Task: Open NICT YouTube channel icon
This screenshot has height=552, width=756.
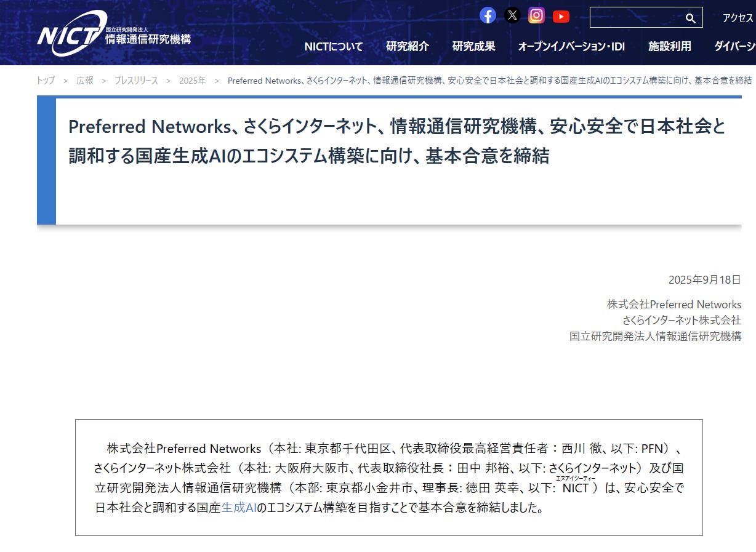Action: (561, 16)
